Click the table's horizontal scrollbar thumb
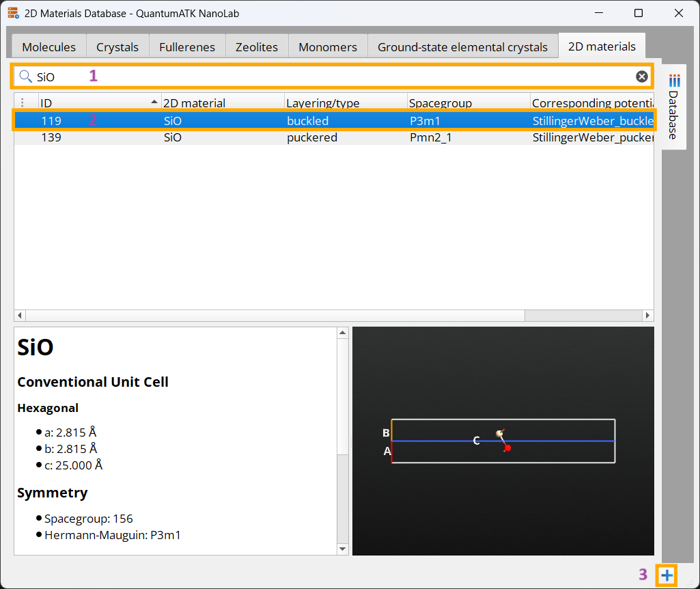This screenshot has width=700, height=589. click(275, 315)
